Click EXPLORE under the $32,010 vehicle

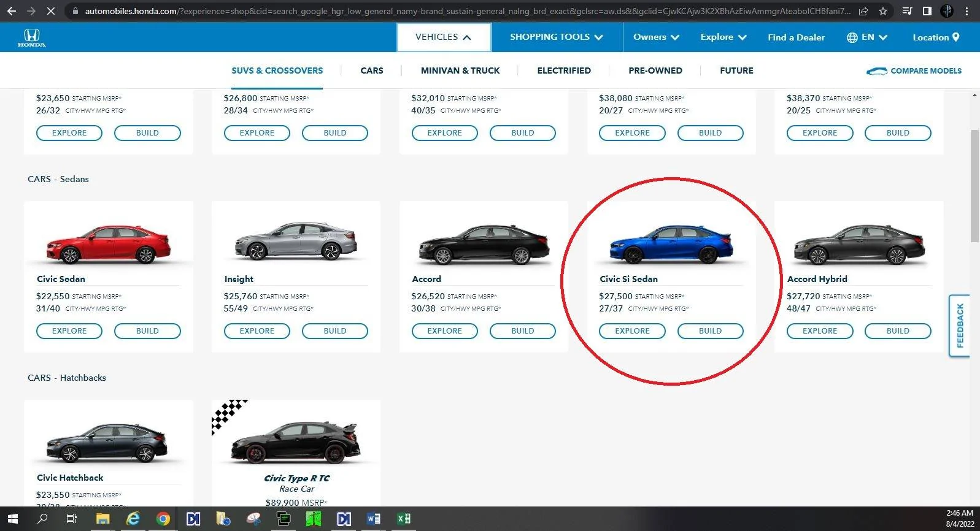445,133
